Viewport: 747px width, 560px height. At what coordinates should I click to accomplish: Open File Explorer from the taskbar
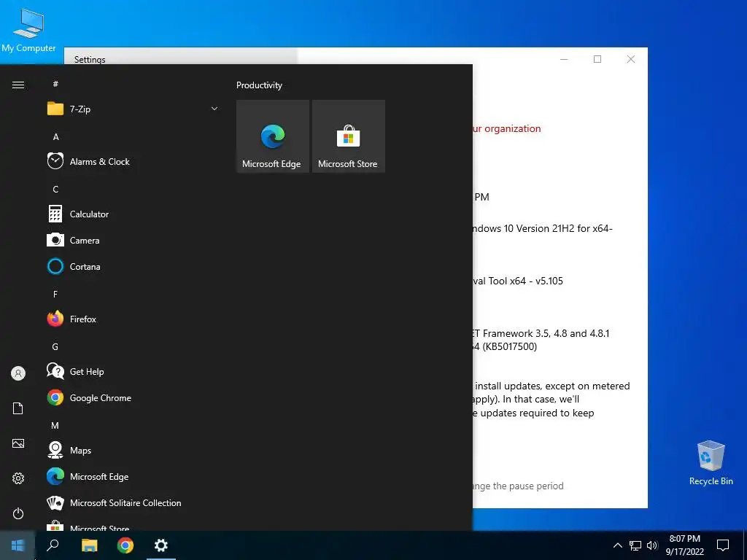89,545
